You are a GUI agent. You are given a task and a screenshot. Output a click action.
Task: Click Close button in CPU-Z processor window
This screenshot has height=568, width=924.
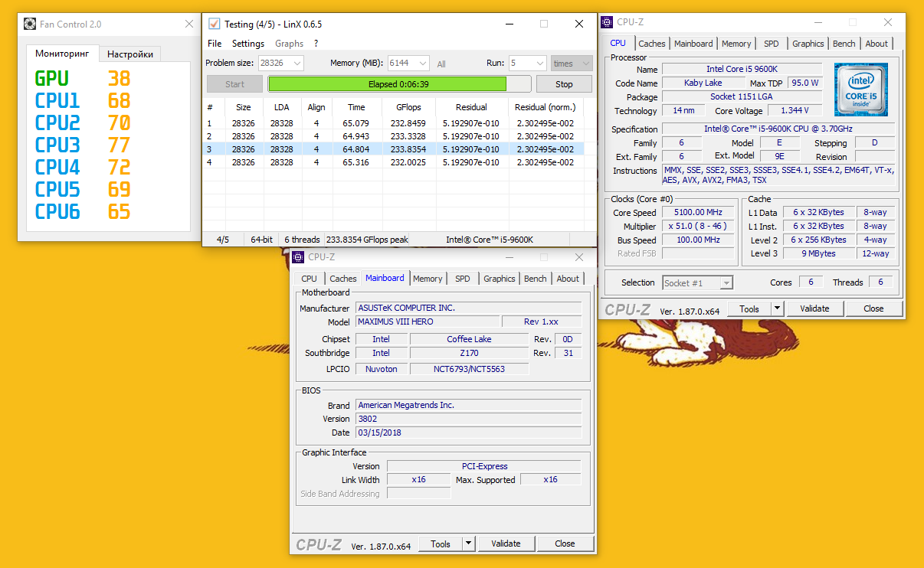pyautogui.click(x=873, y=308)
